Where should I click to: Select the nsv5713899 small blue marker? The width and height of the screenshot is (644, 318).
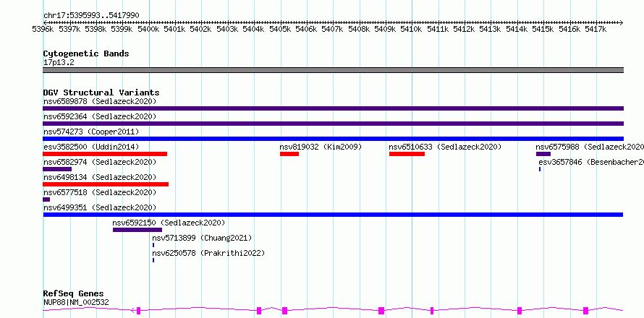click(153, 245)
